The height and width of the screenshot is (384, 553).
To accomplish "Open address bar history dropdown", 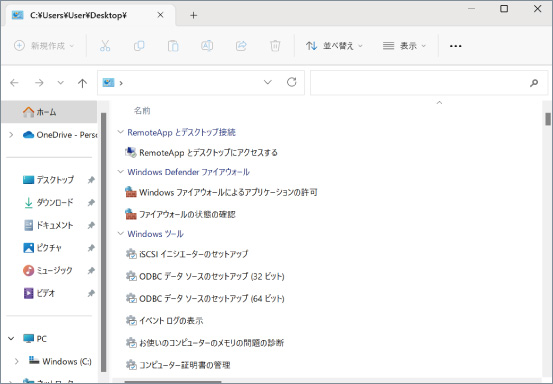I will [268, 83].
